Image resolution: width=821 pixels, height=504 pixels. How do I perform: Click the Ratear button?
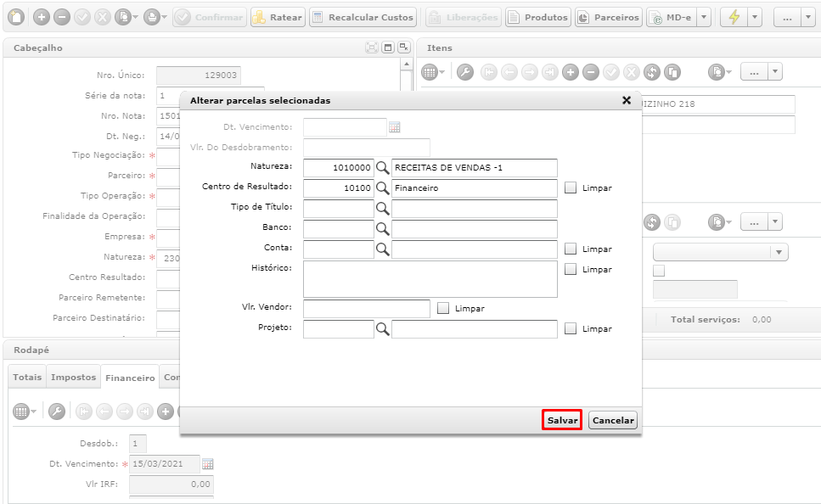(278, 17)
